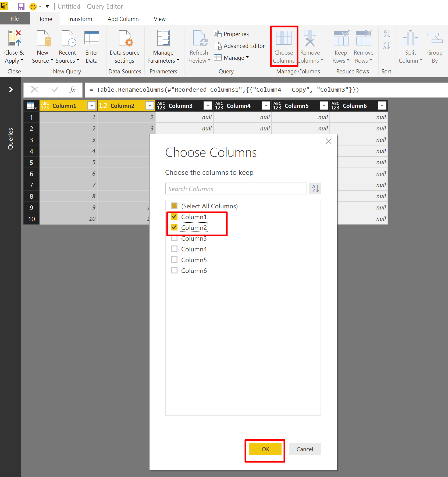Select row 1 header in grid
This screenshot has height=477, width=448.
(x=31, y=117)
